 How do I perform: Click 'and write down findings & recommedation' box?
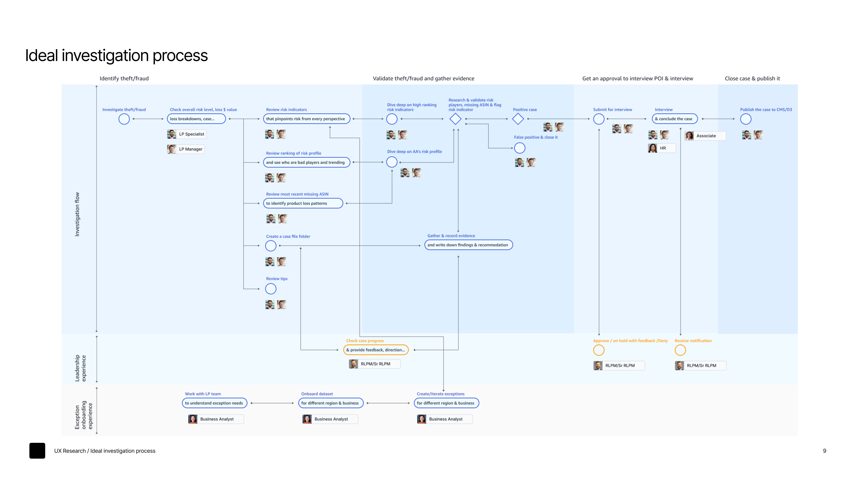tap(468, 245)
